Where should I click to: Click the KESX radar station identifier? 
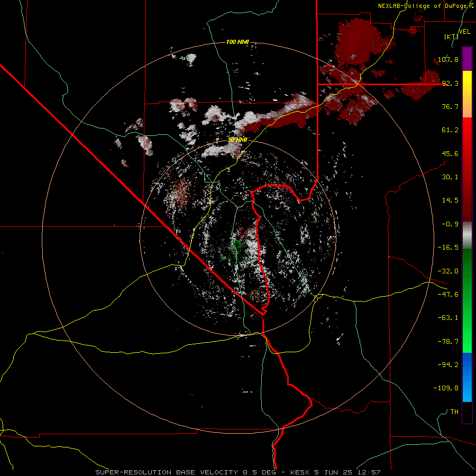click(x=300, y=472)
